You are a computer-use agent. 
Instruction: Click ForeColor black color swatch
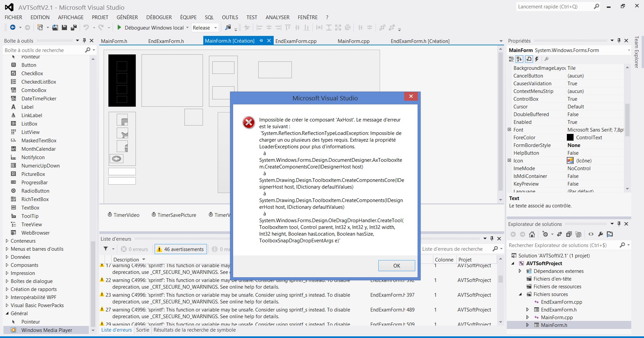click(570, 137)
